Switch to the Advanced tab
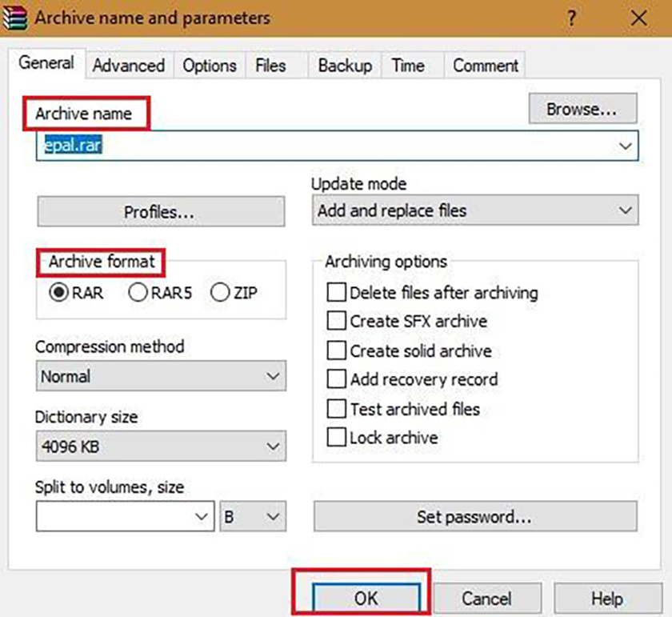The width and height of the screenshot is (672, 617). click(x=128, y=66)
